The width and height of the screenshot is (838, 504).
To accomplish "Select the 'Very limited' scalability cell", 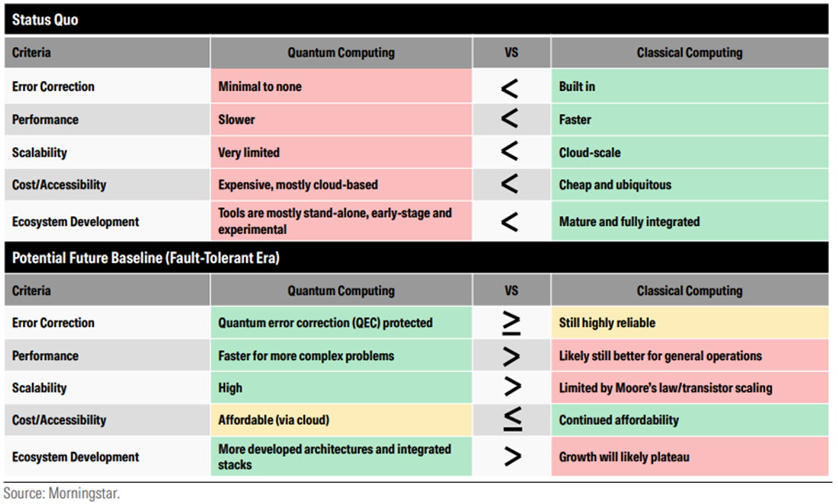I will [341, 152].
